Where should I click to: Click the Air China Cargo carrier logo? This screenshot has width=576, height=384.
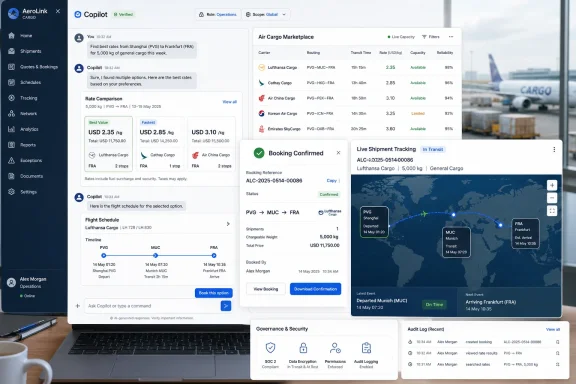pos(262,98)
